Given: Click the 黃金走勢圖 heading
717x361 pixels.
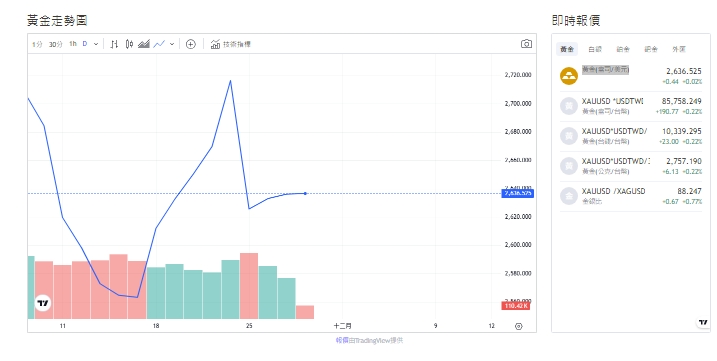Looking at the screenshot, I should (x=57, y=21).
